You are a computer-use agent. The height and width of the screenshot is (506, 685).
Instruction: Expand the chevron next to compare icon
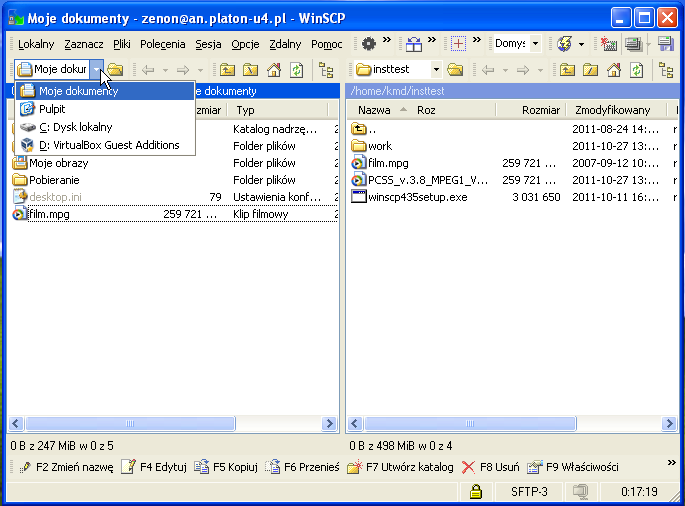(x=432, y=40)
